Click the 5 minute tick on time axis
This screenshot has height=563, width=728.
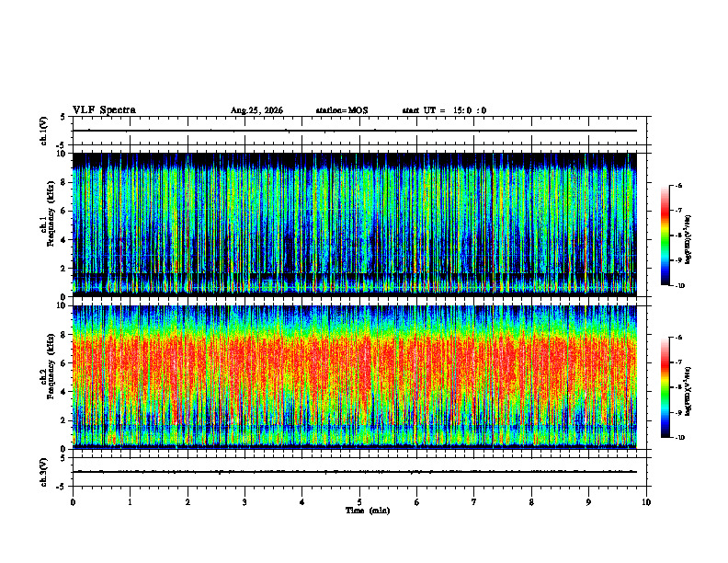click(359, 502)
